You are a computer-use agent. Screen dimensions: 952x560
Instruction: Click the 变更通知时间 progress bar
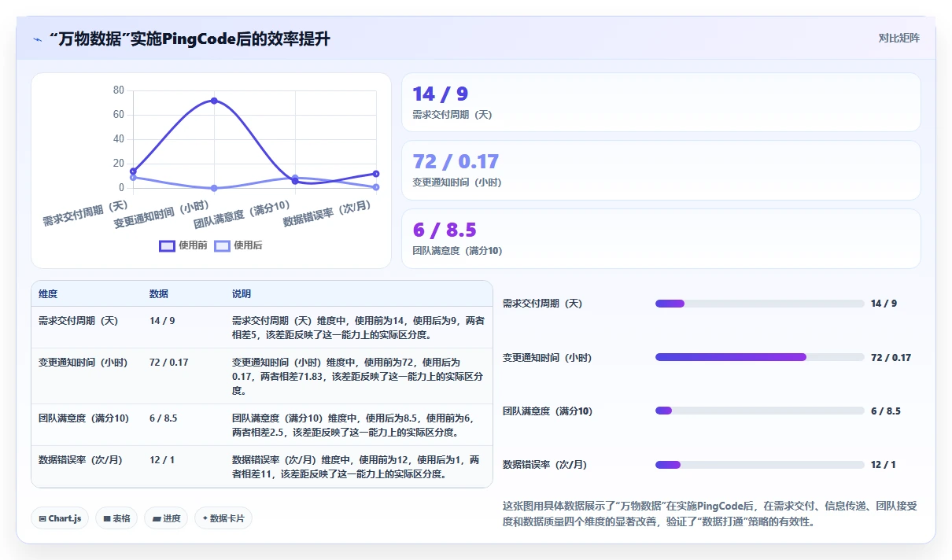click(759, 357)
